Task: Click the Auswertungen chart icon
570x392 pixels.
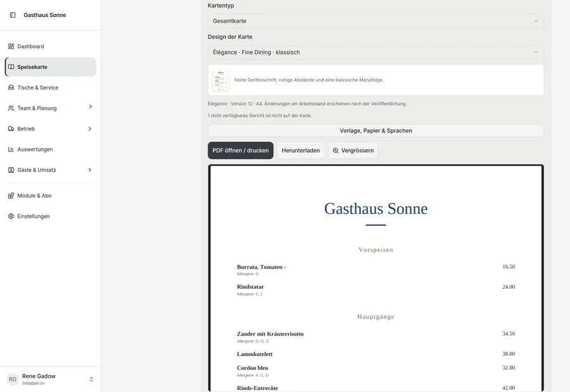Action: pyautogui.click(x=11, y=149)
